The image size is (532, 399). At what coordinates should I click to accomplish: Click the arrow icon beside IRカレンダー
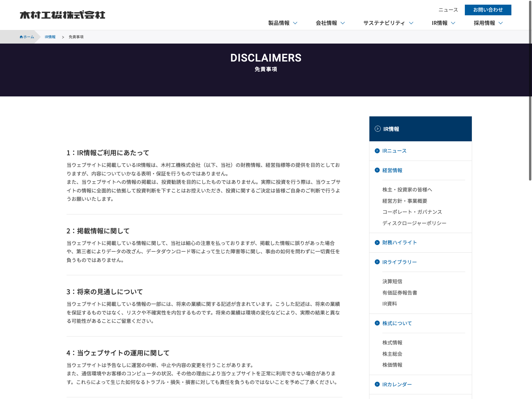(x=377, y=384)
